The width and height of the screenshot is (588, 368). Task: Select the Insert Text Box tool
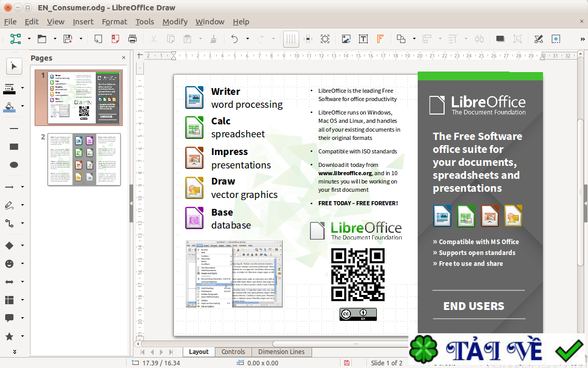tap(363, 39)
